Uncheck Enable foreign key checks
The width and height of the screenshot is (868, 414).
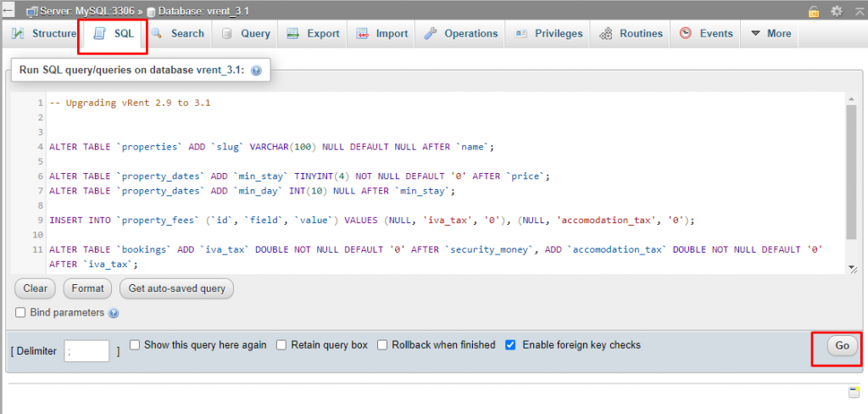510,345
